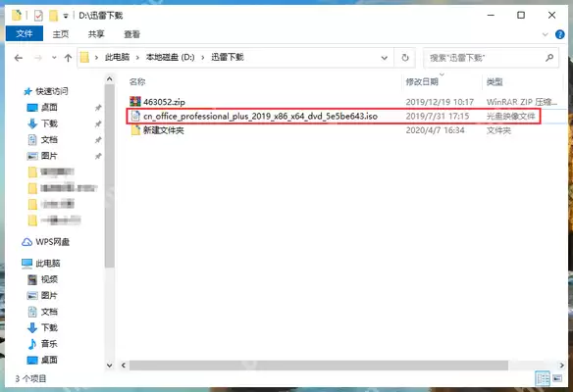This screenshot has height=392, width=573.
Task: Open the quick access toolbar dropdown
Action: click(x=66, y=16)
